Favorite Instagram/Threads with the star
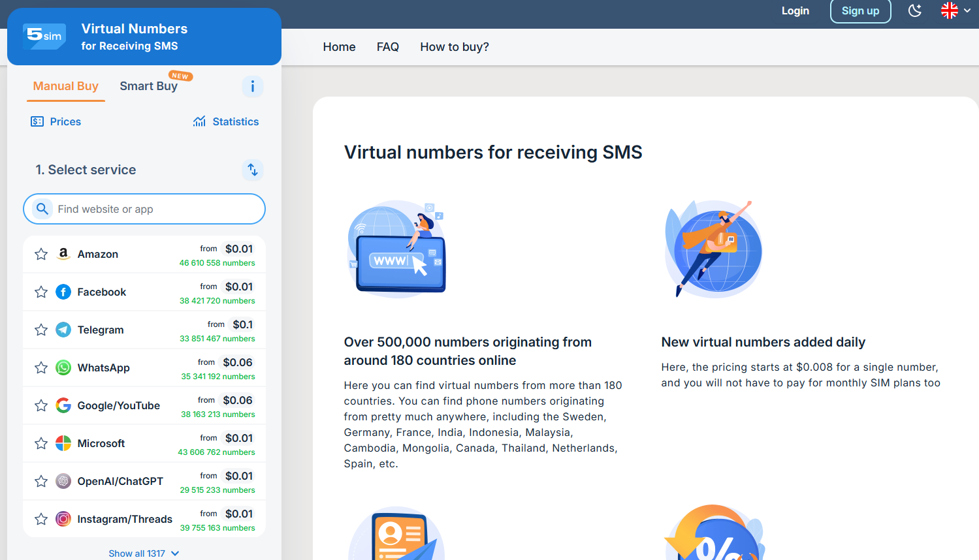The width and height of the screenshot is (979, 560). tap(41, 519)
